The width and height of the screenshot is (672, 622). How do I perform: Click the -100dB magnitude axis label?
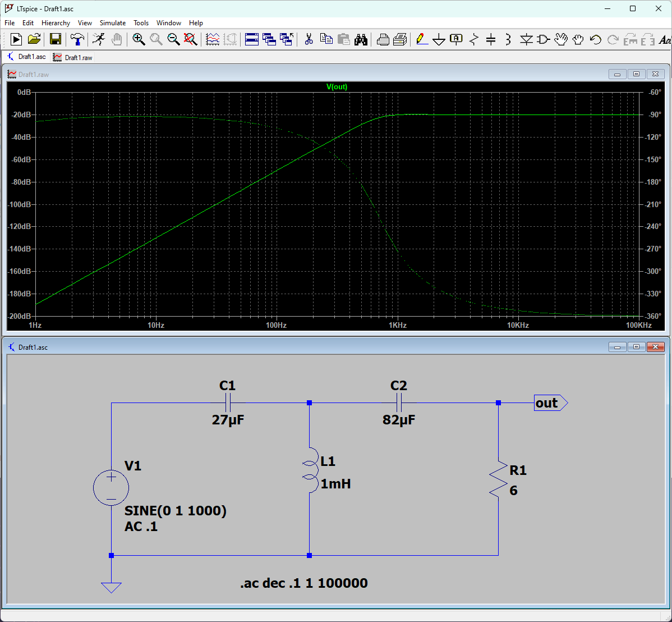point(20,204)
